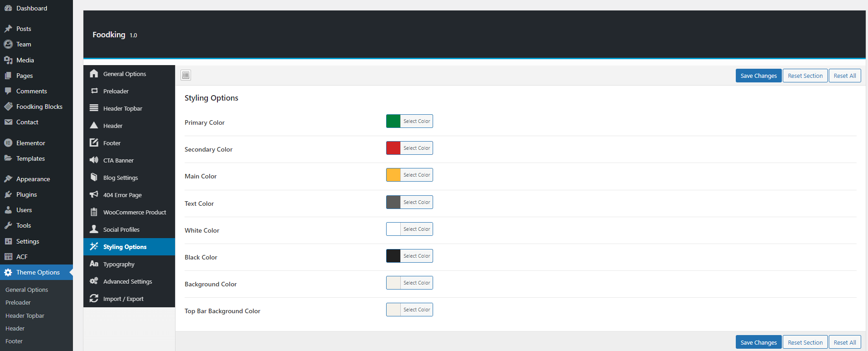
Task: Click the Import / Export refresh icon
Action: 94,299
